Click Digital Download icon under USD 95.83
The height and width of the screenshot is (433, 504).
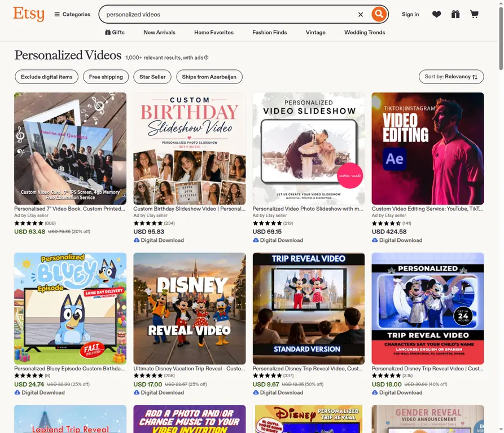coord(137,240)
